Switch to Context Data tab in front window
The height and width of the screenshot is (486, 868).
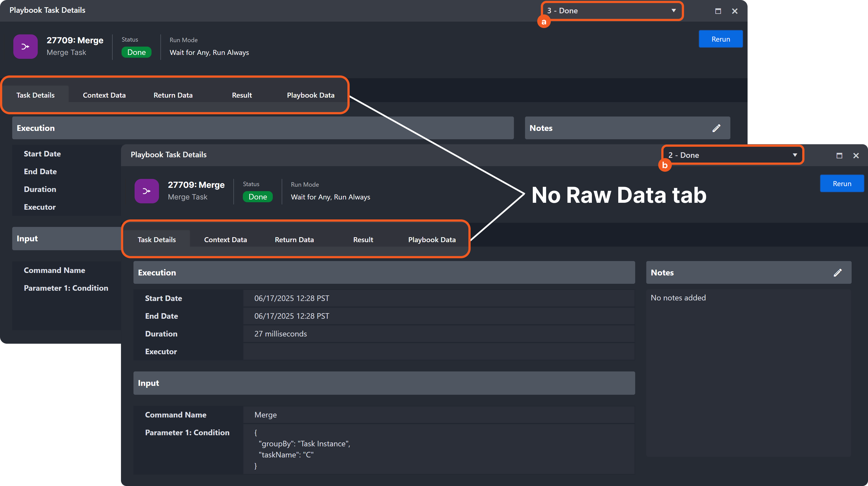(x=225, y=240)
